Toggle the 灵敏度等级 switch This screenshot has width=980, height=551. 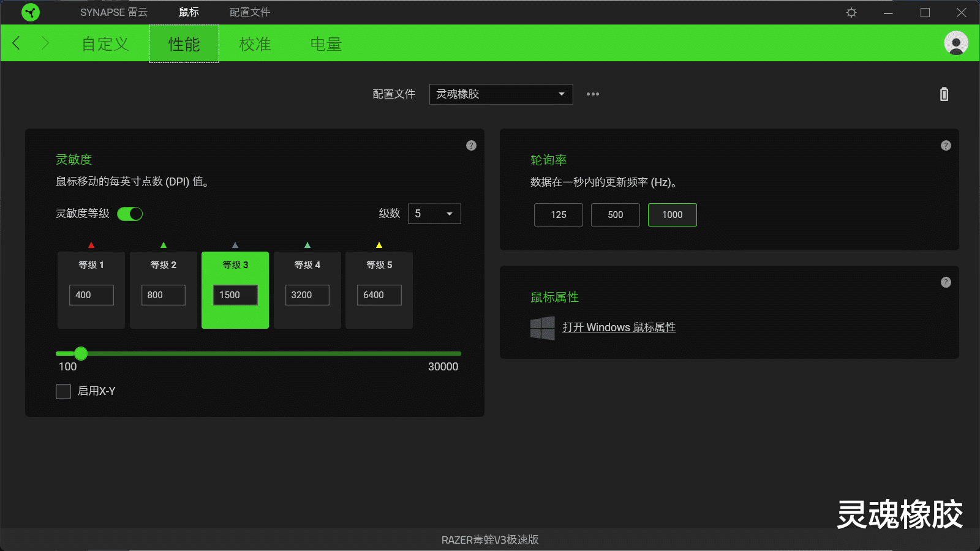(x=130, y=214)
